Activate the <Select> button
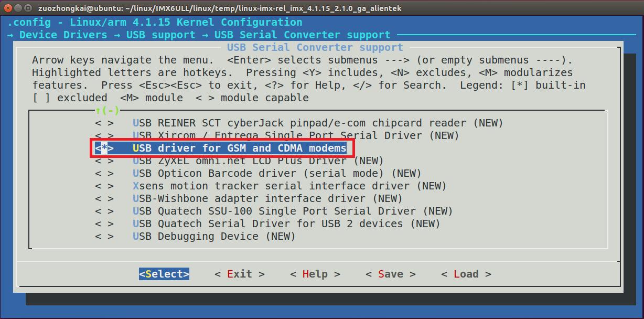644x319 pixels. [164, 274]
